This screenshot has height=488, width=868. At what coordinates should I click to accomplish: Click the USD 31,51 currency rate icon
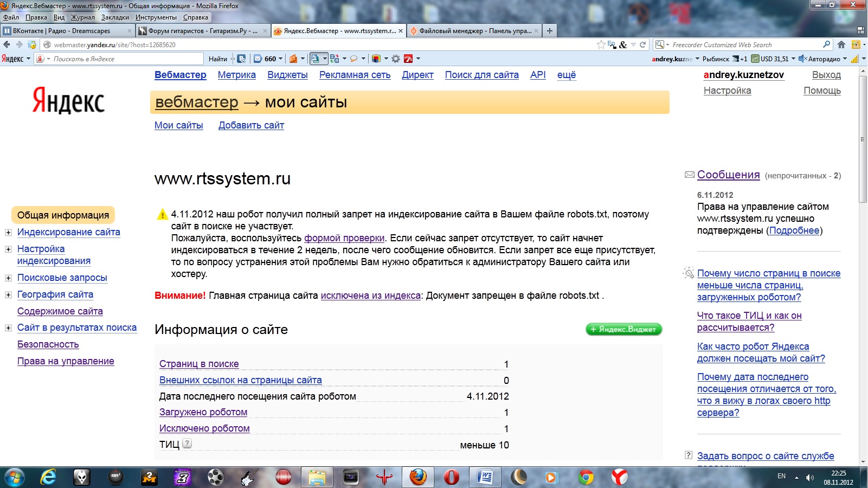pyautogui.click(x=756, y=59)
